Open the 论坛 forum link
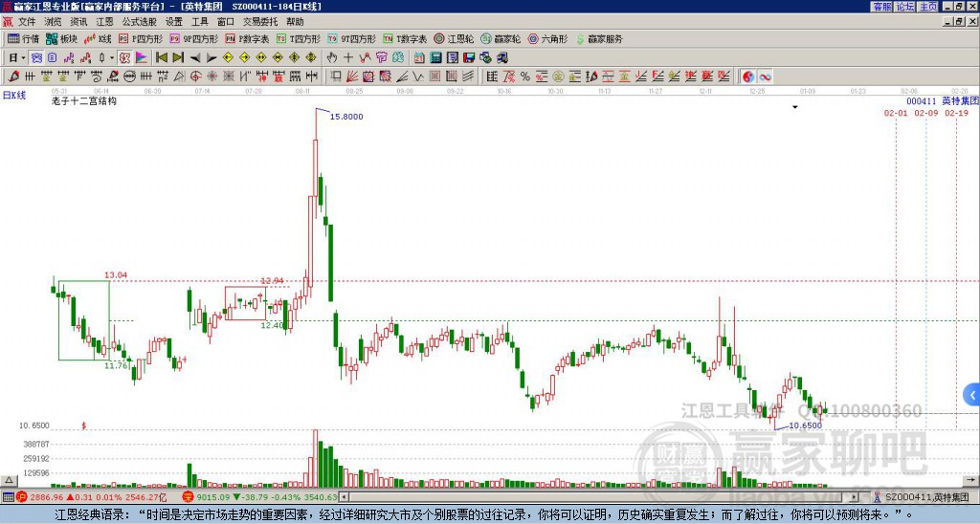Viewport: 980px width, 524px height. (x=904, y=7)
